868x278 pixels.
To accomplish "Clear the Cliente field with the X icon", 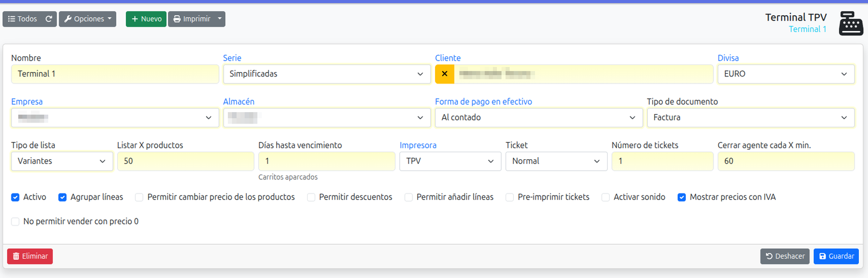I will point(444,74).
